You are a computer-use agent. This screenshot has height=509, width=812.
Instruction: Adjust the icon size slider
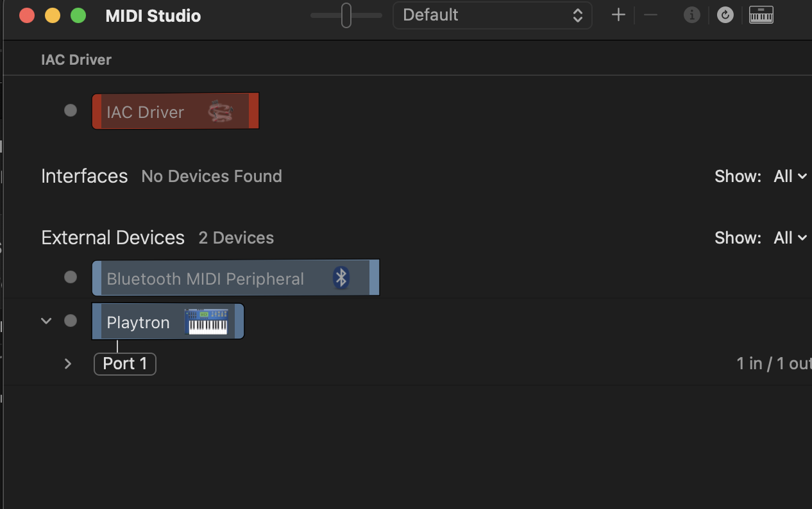point(346,15)
